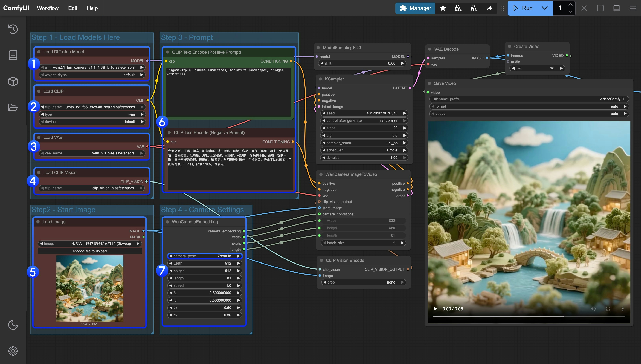Open the ComfyUI Manager panel
Screen dimensions: 641x364
[x=415, y=8]
